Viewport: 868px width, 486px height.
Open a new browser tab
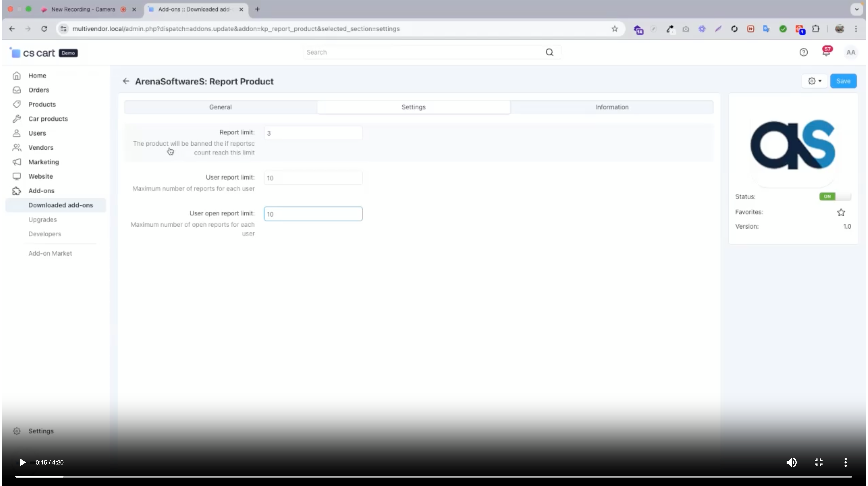point(257,9)
